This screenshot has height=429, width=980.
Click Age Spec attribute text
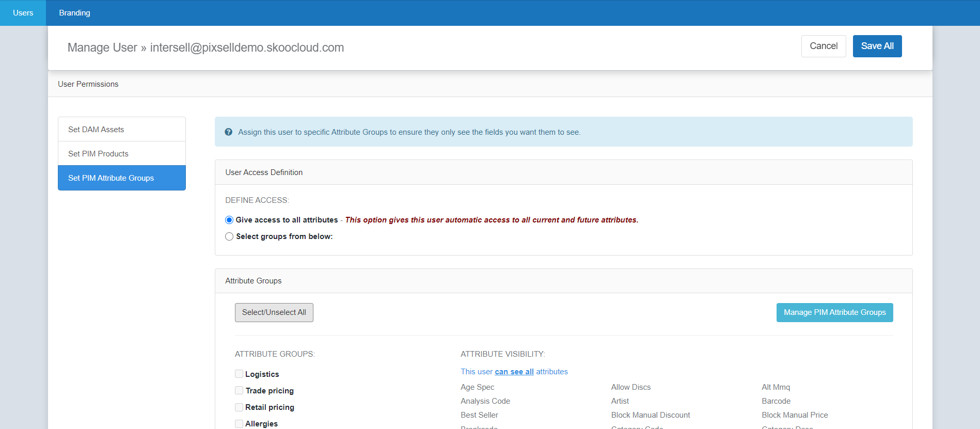tap(478, 387)
